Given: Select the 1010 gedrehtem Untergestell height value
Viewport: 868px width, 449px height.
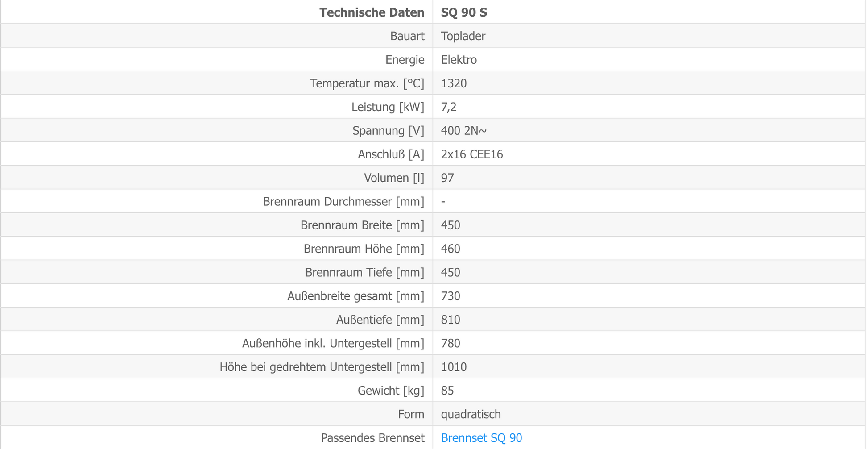Looking at the screenshot, I should 454,367.
